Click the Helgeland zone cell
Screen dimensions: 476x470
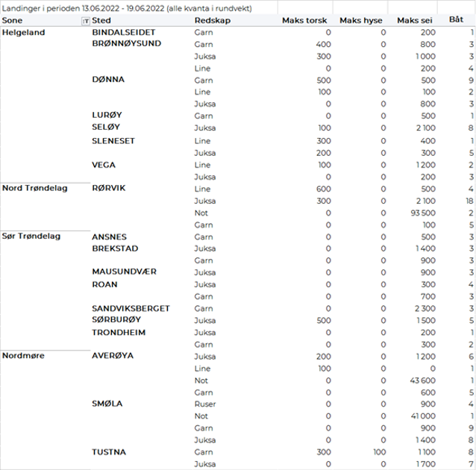[22, 34]
